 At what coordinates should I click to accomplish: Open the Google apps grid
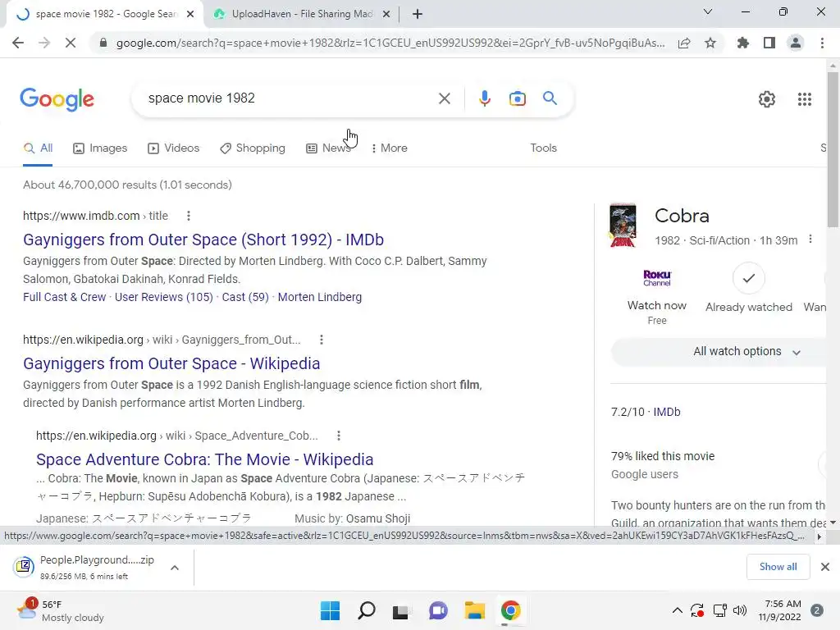[804, 99]
